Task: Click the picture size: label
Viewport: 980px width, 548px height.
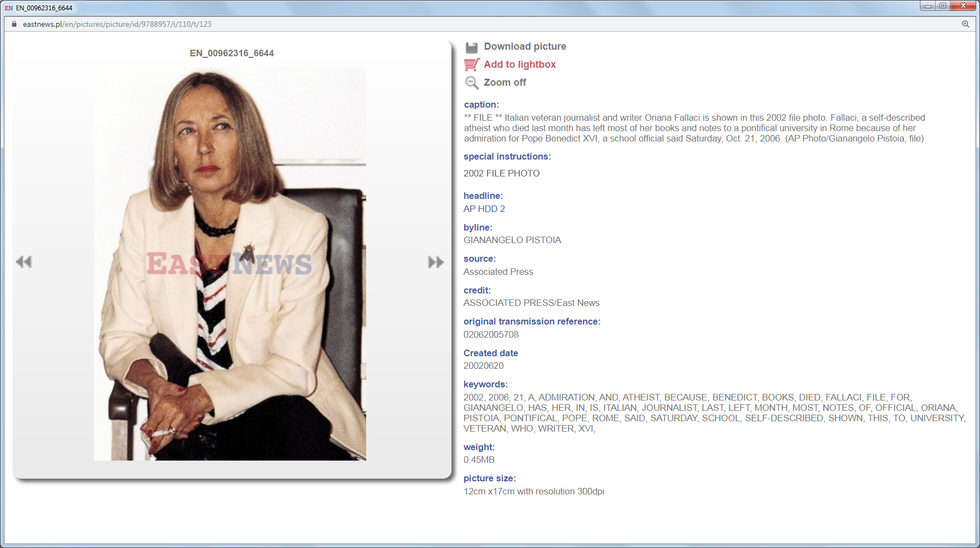Action: (x=490, y=478)
